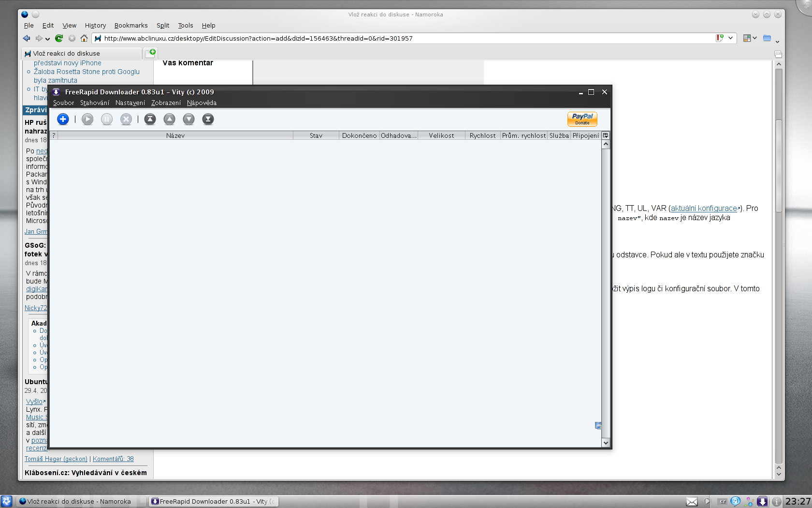Click the browser page scrollbar down arrow
This screenshot has height=508, width=812.
pos(778,475)
